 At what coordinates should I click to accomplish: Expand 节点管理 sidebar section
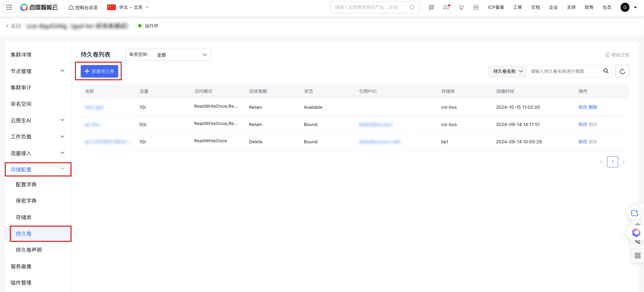coord(38,71)
